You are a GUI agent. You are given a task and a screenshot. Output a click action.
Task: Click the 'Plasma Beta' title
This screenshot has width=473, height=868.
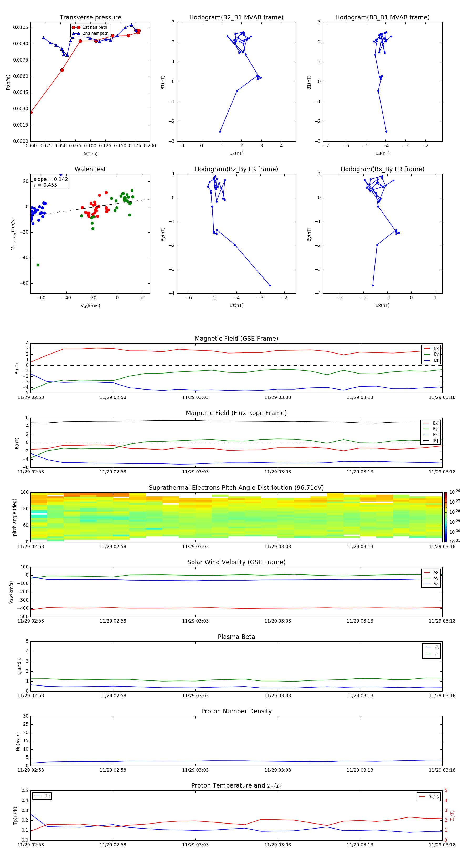tap(236, 637)
